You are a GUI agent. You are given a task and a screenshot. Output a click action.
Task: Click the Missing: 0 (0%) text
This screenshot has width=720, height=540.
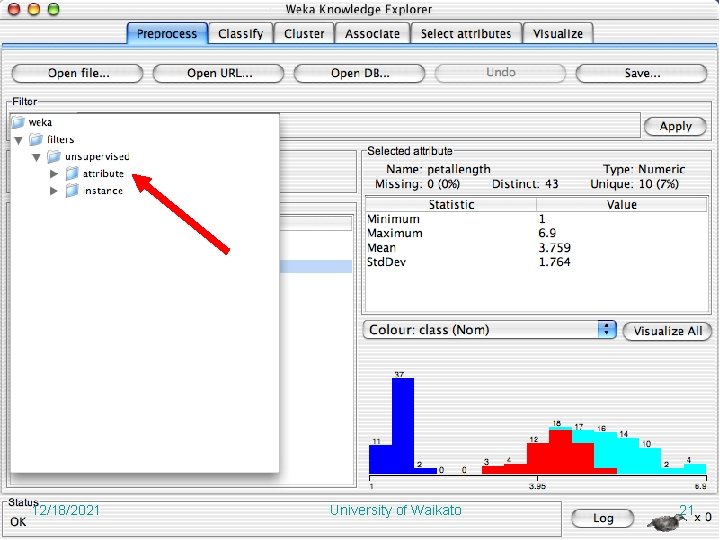417,184
